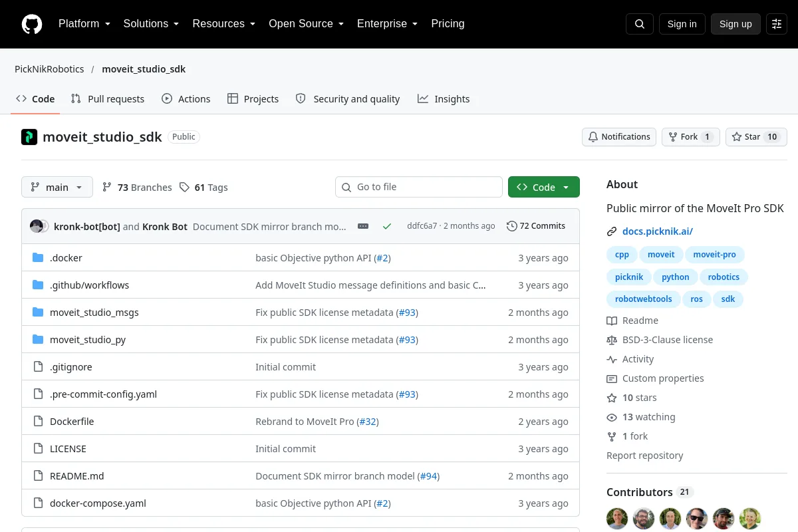Open the appearance settings icon in header
The image size is (798, 532).
pyautogui.click(x=777, y=24)
